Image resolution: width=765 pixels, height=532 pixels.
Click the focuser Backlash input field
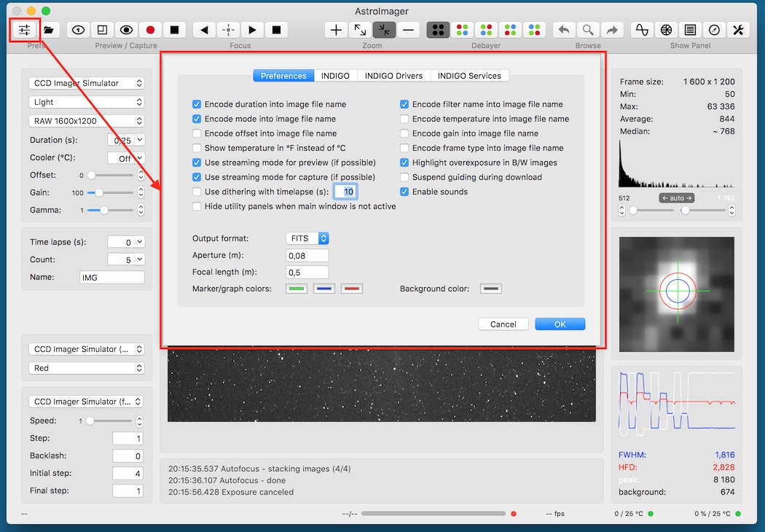(x=127, y=456)
